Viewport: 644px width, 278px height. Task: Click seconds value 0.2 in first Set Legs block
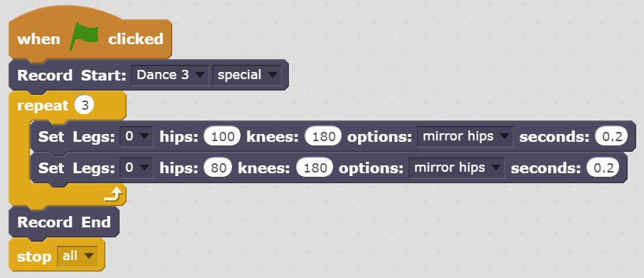coord(612,137)
